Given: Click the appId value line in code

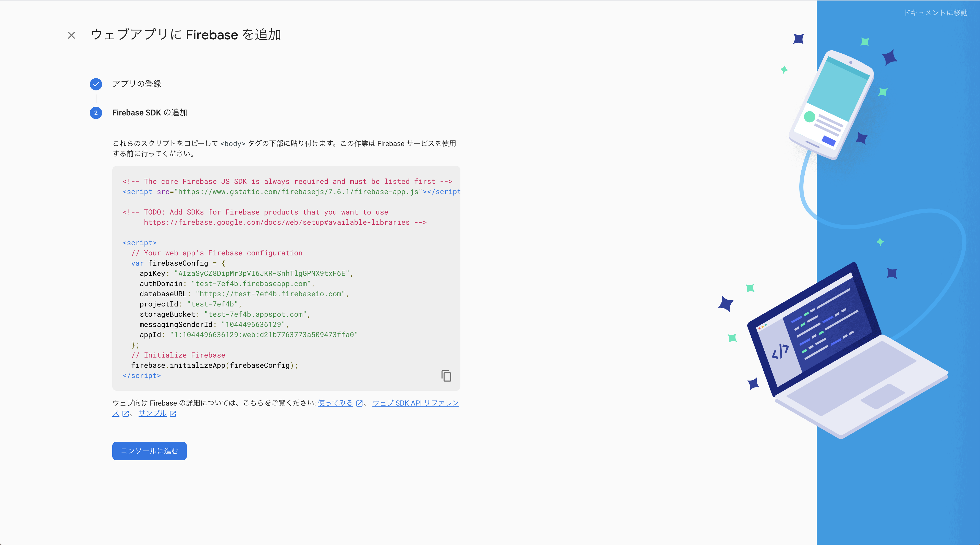Looking at the screenshot, I should coord(249,335).
